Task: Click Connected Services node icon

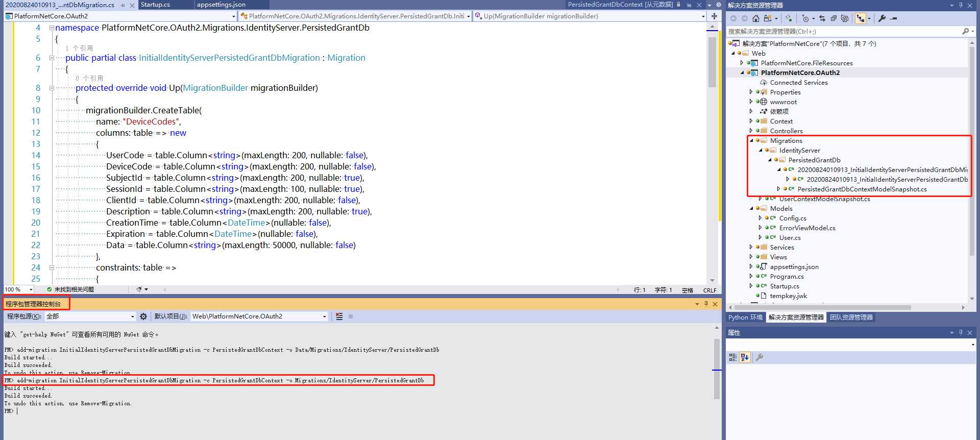Action: pyautogui.click(x=764, y=83)
